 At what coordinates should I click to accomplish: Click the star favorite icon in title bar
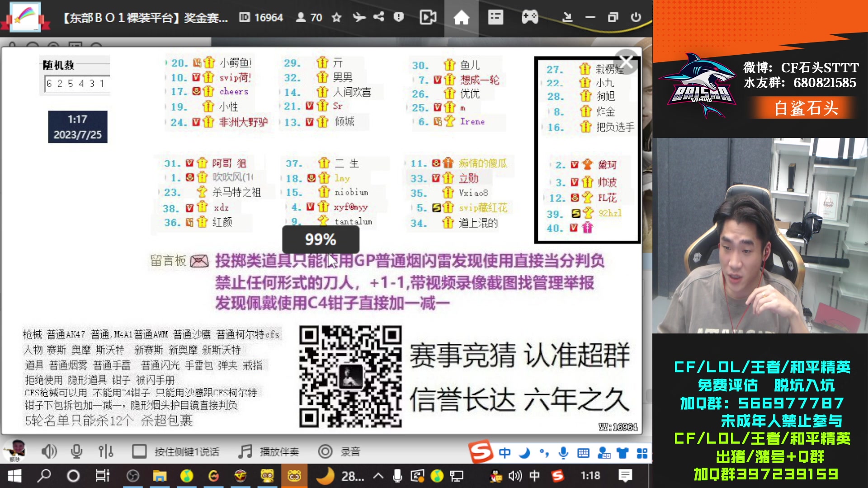[336, 18]
